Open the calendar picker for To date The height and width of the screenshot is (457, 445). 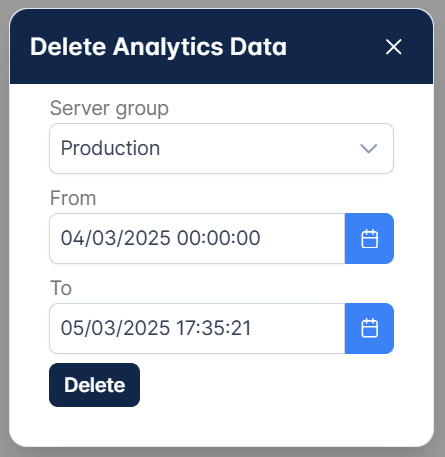point(369,328)
